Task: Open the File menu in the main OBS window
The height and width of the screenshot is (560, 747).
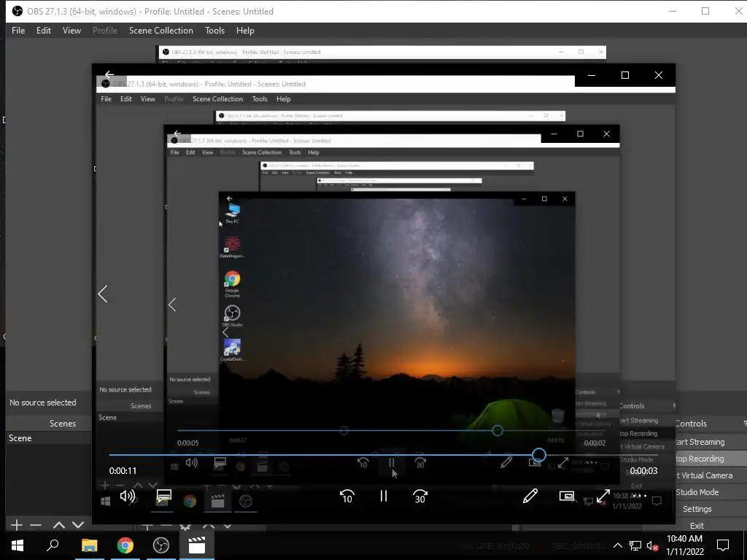Action: pos(18,31)
